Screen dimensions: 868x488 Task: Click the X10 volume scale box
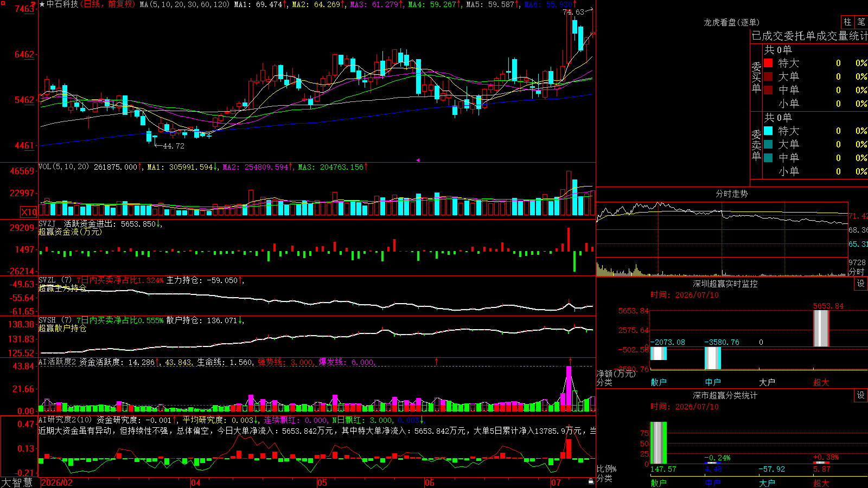29,212
